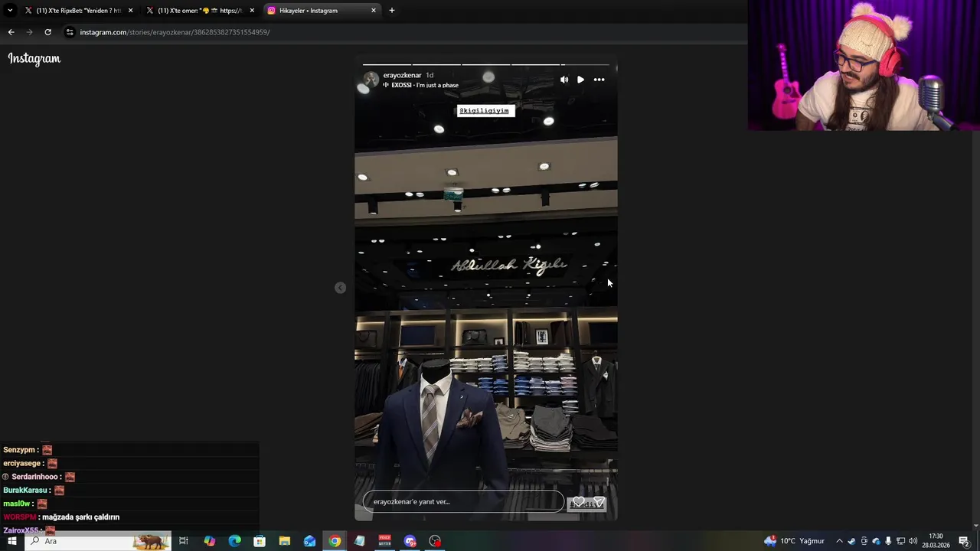Open Discord from the taskbar
This screenshot has width=980, height=551.
pos(410,541)
